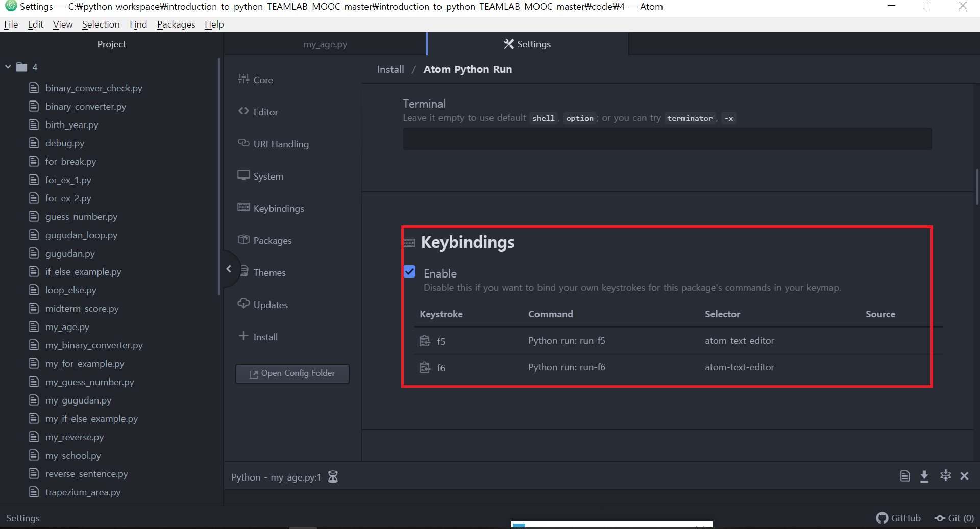Open midterm_score.py file
Viewport: 980px width, 529px height.
click(82, 309)
